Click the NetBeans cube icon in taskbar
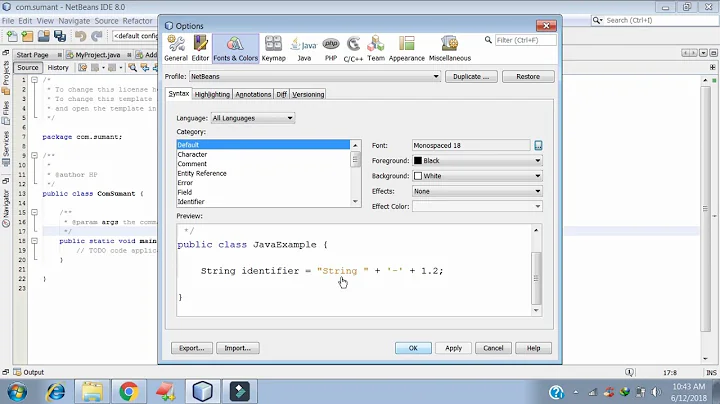The height and width of the screenshot is (404, 720). point(202,392)
